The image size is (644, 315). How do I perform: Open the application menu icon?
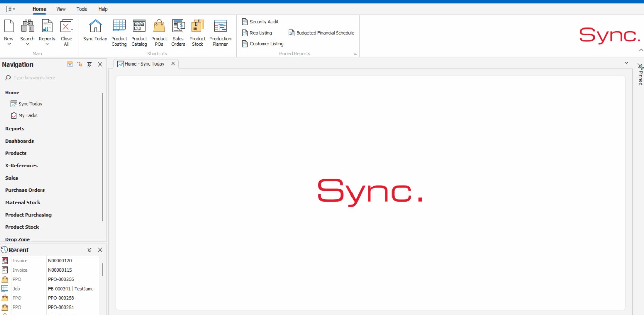(x=11, y=9)
